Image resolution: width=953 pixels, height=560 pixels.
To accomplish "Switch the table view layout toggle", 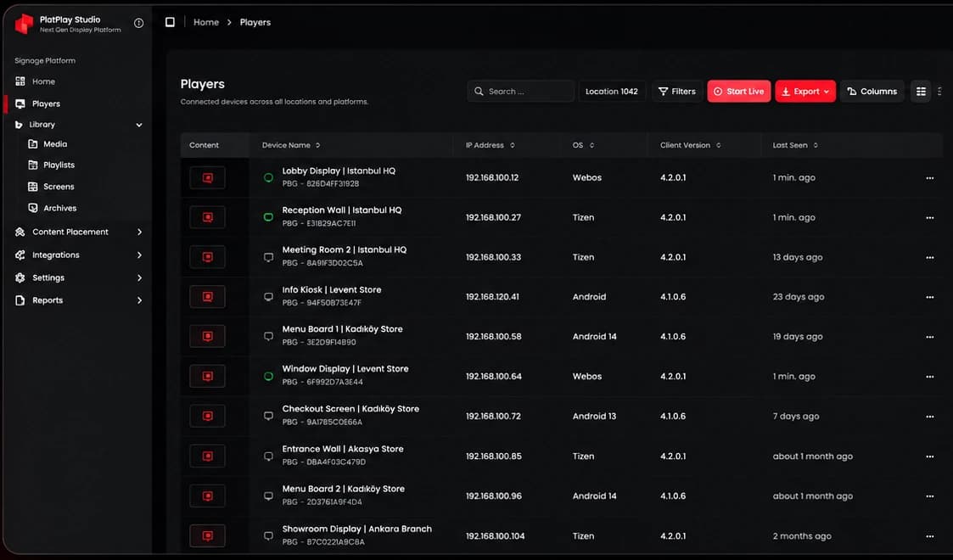I will (x=921, y=91).
